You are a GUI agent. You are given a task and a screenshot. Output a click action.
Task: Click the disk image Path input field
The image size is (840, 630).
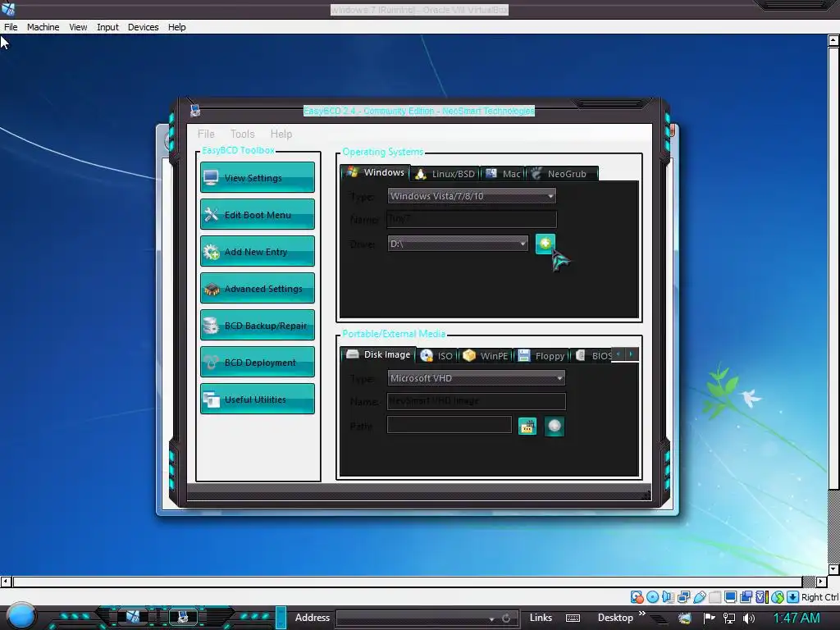click(450, 426)
